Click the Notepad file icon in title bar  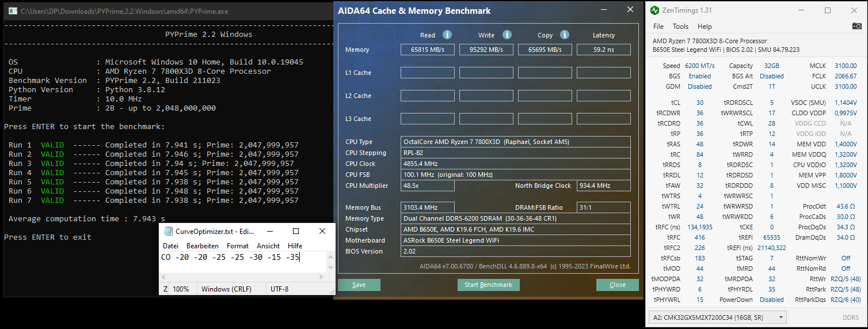coord(168,231)
